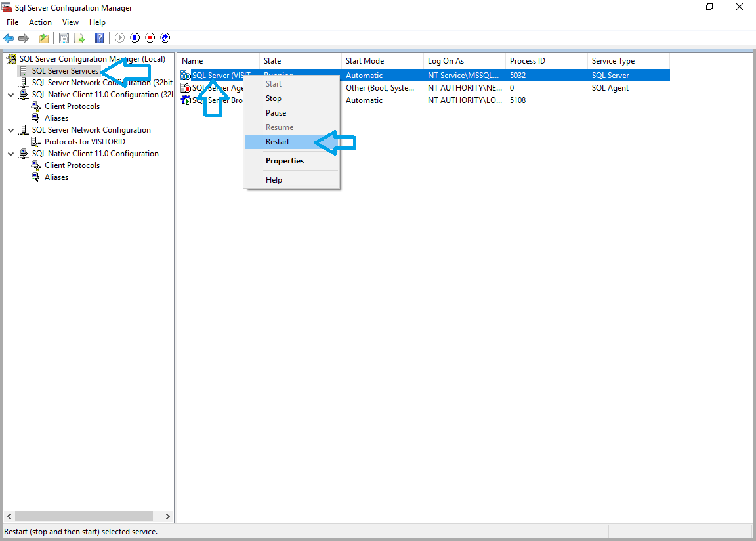Collapse SQL Native Client 11.0 Configuration (32bit) node
Image resolution: width=756 pixels, height=541 pixels.
pos(10,95)
